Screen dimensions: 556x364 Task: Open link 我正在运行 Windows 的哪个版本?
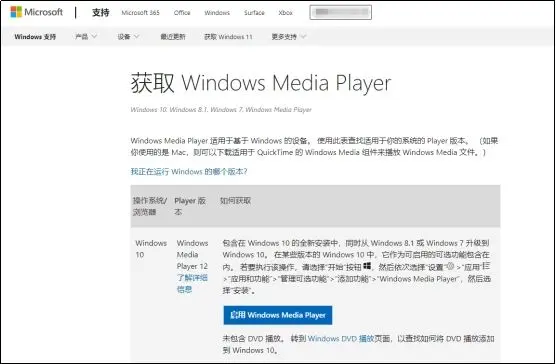pyautogui.click(x=189, y=172)
